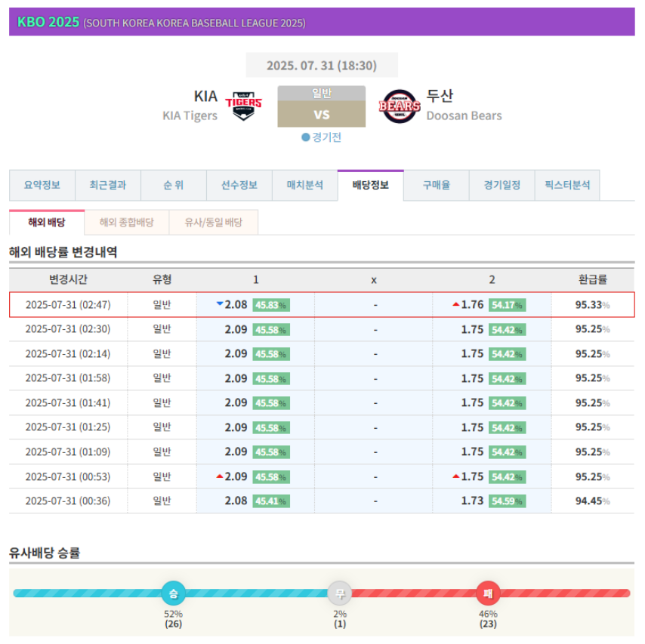
Task: Click the 94.45% refund rate
Action: point(592,501)
